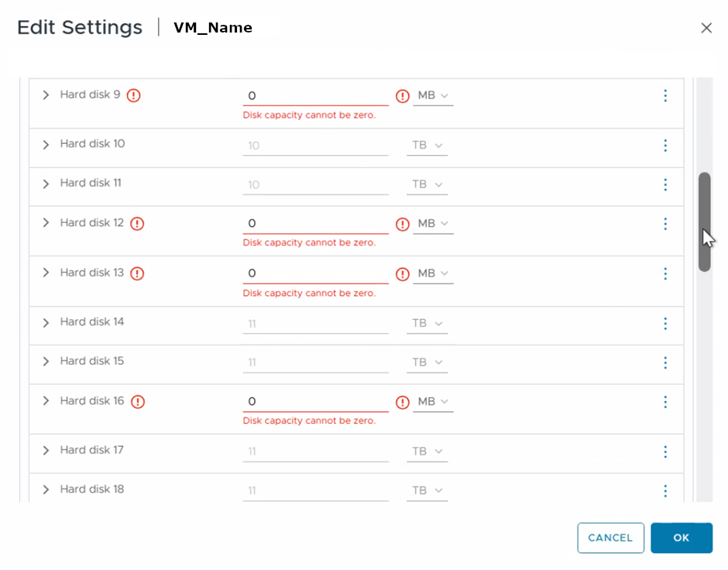Expand the Hard disk 9 row

(46, 95)
